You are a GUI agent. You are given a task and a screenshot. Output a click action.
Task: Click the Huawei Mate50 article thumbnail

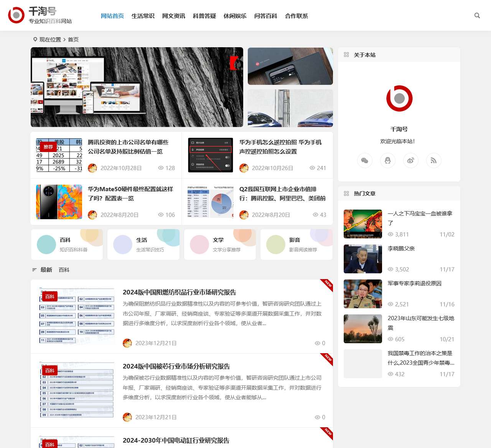pyautogui.click(x=59, y=202)
